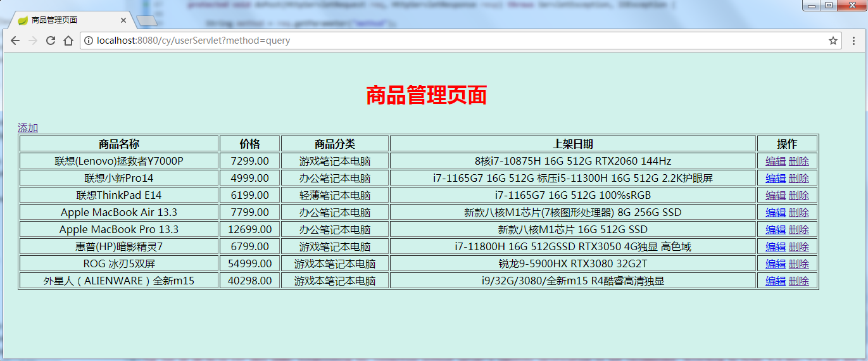Click the 添加 link
The height and width of the screenshot is (361, 868).
point(28,128)
